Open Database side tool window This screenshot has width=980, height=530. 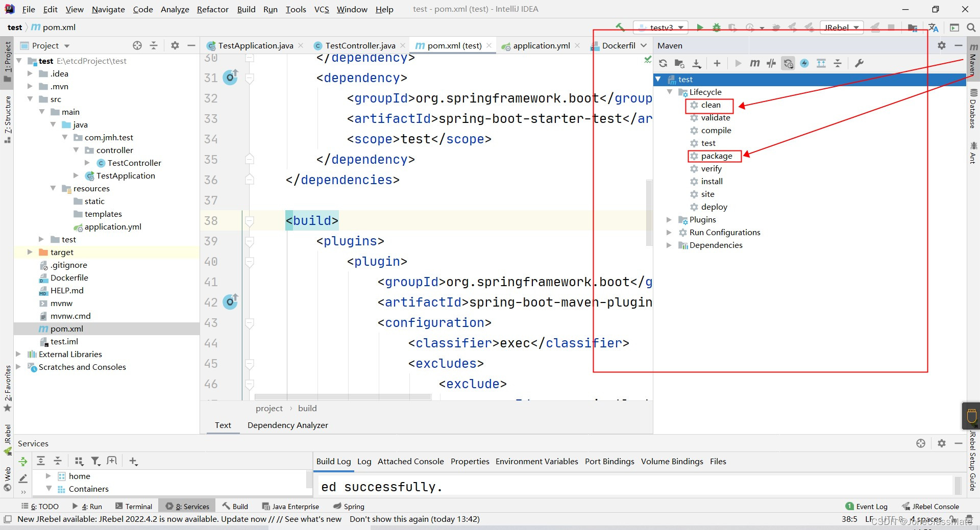(x=973, y=109)
